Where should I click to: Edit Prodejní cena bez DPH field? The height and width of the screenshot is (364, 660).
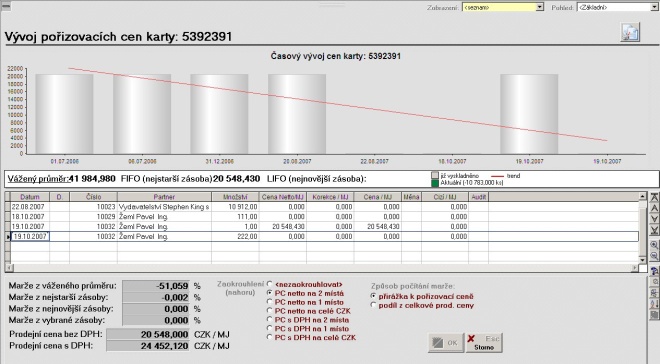coord(148,335)
